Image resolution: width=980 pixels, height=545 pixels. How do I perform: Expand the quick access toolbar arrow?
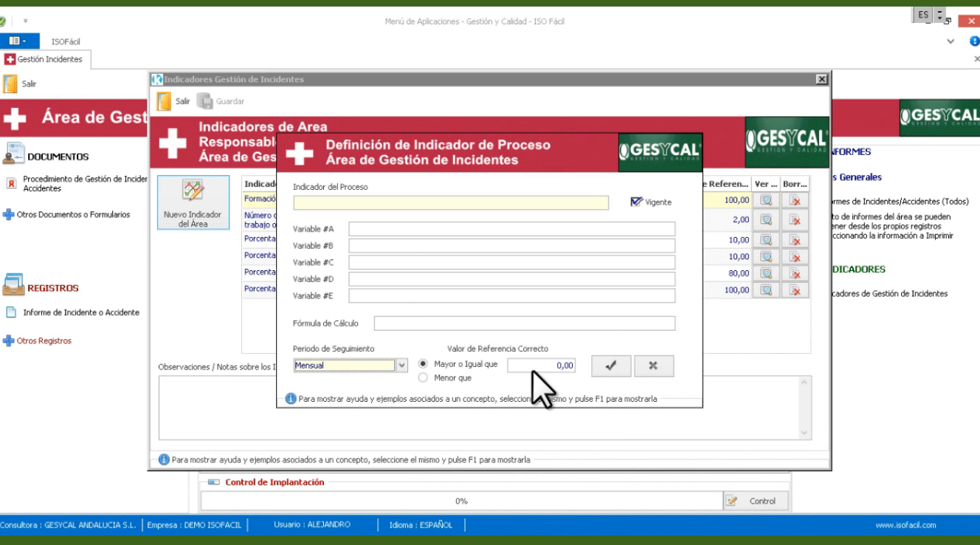point(25,21)
